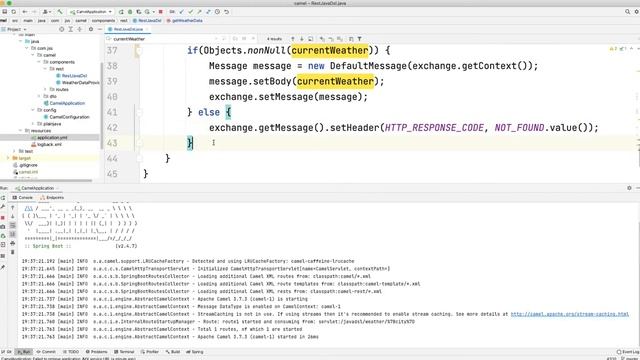
Task: Expand the dto package node
Action: [39, 96]
